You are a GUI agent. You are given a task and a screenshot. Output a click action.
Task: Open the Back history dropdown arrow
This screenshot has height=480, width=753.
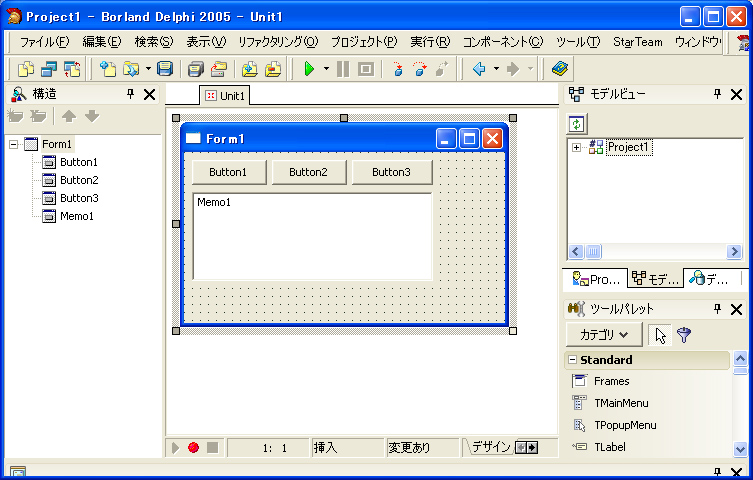pos(496,69)
